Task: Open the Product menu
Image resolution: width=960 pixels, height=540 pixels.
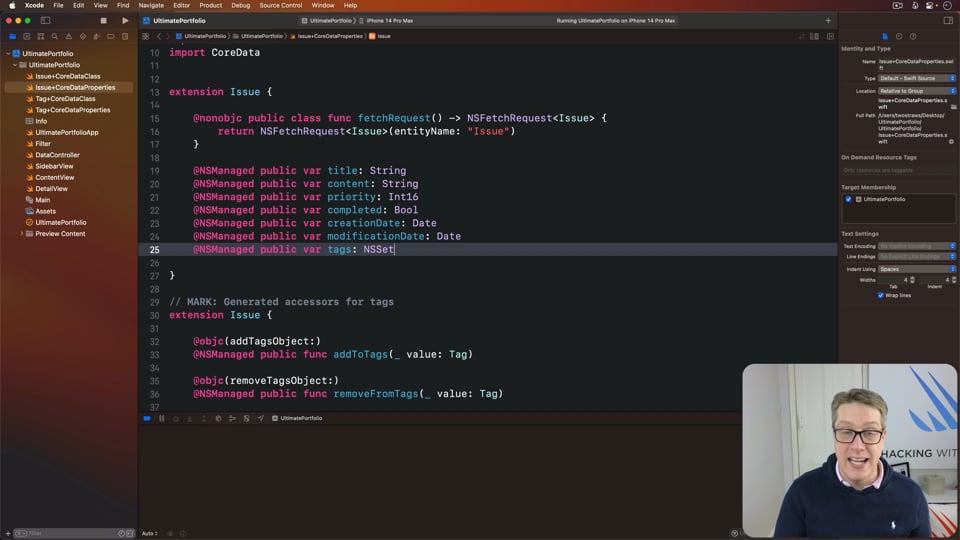Action: [x=211, y=5]
